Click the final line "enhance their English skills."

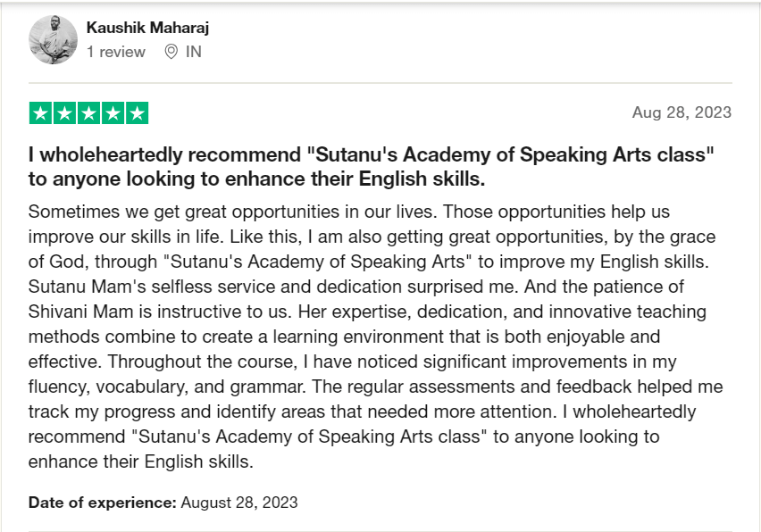(x=141, y=461)
